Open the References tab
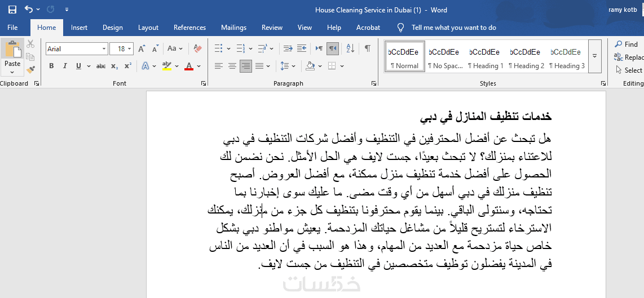The image size is (644, 298). pyautogui.click(x=189, y=28)
